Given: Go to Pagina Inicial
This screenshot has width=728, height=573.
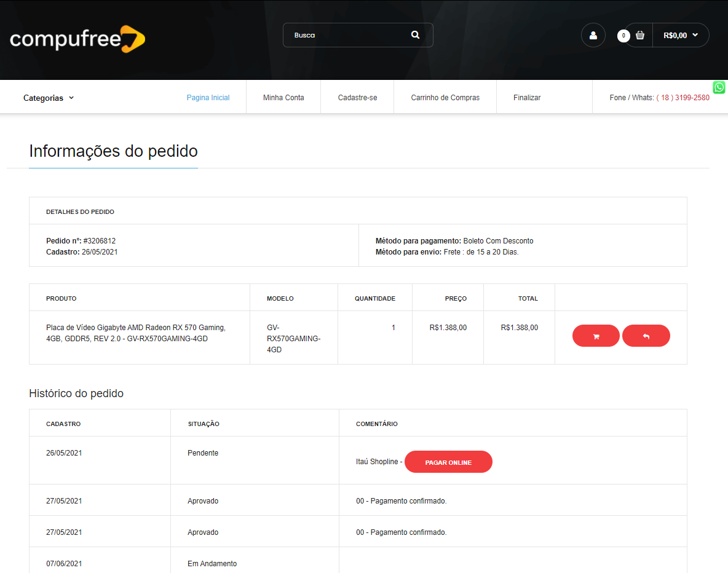Looking at the screenshot, I should click(x=208, y=98).
